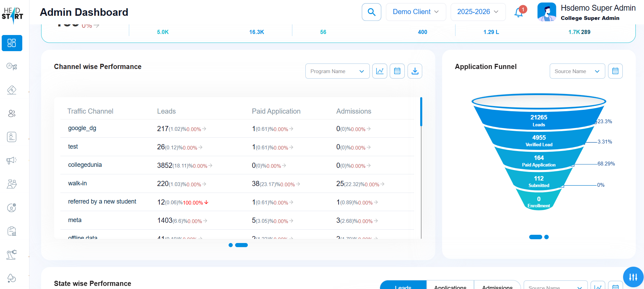Change the 2025-2026 session dropdown
The height and width of the screenshot is (289, 644).
pos(478,12)
